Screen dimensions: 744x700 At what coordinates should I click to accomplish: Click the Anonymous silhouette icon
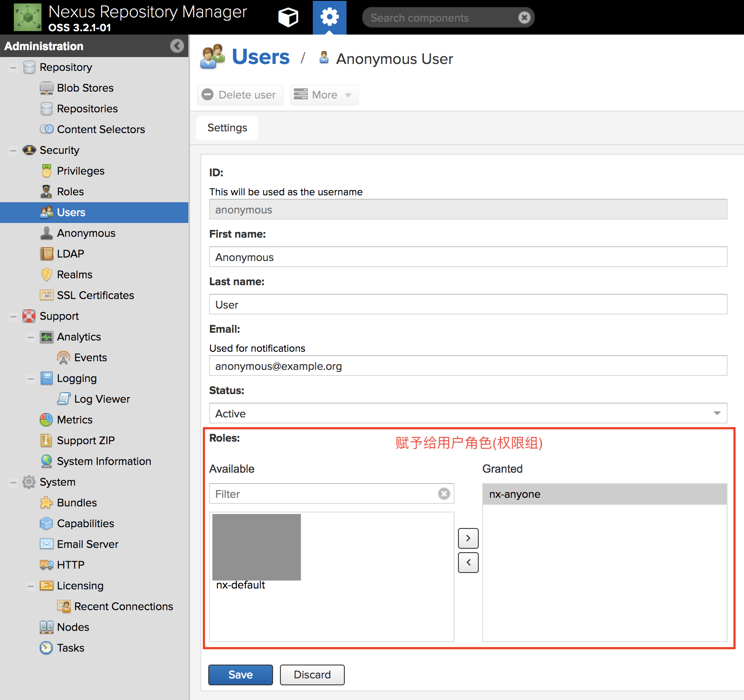(46, 233)
